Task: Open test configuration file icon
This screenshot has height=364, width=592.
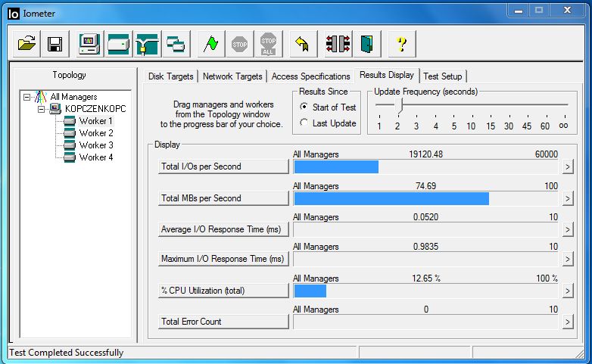Action: click(x=26, y=44)
